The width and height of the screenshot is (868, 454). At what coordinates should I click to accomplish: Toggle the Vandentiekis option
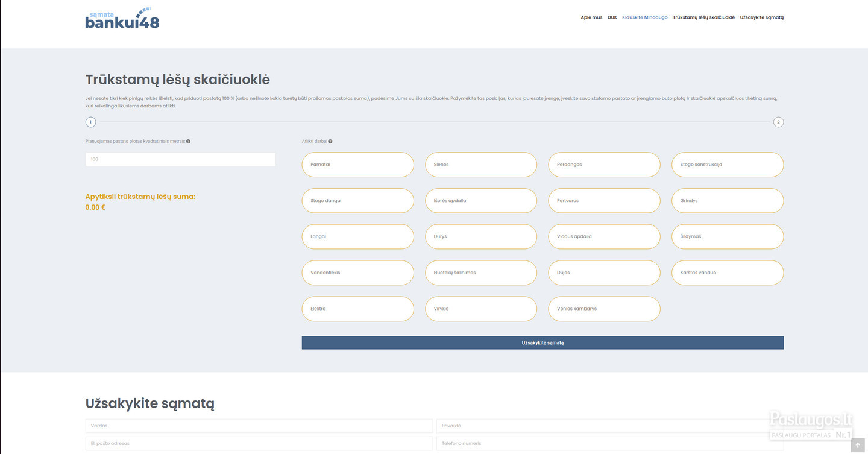click(x=357, y=273)
